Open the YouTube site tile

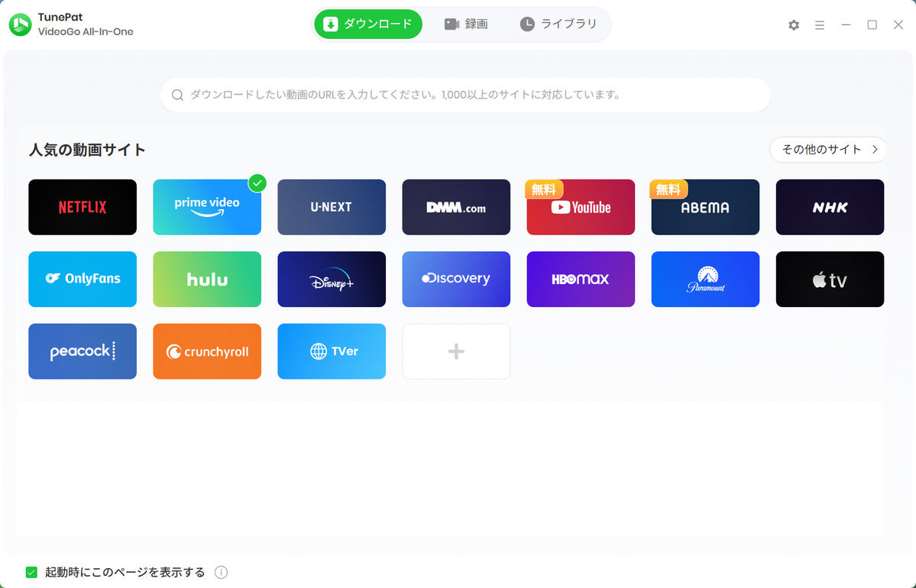pyautogui.click(x=581, y=207)
